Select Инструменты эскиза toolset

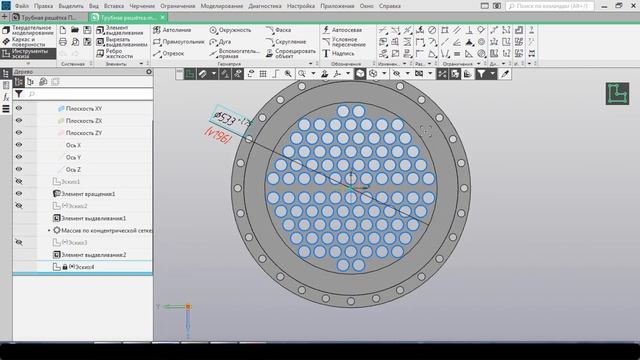[x=28, y=53]
